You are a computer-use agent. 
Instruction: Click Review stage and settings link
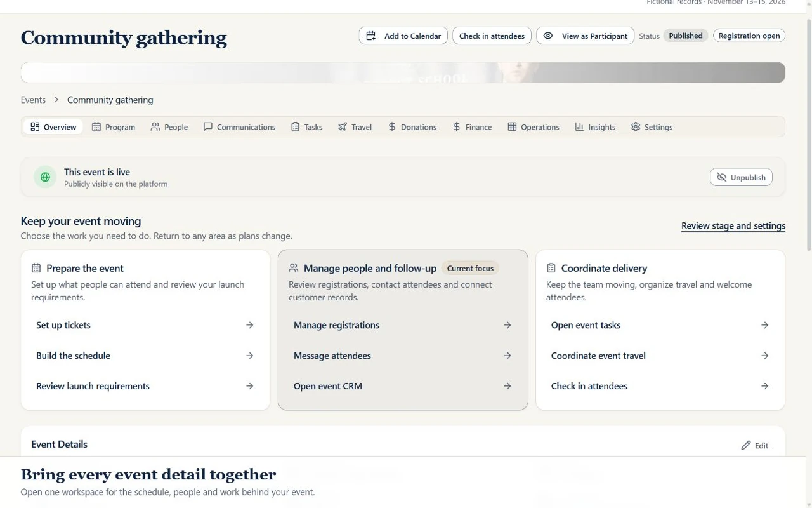[733, 225]
